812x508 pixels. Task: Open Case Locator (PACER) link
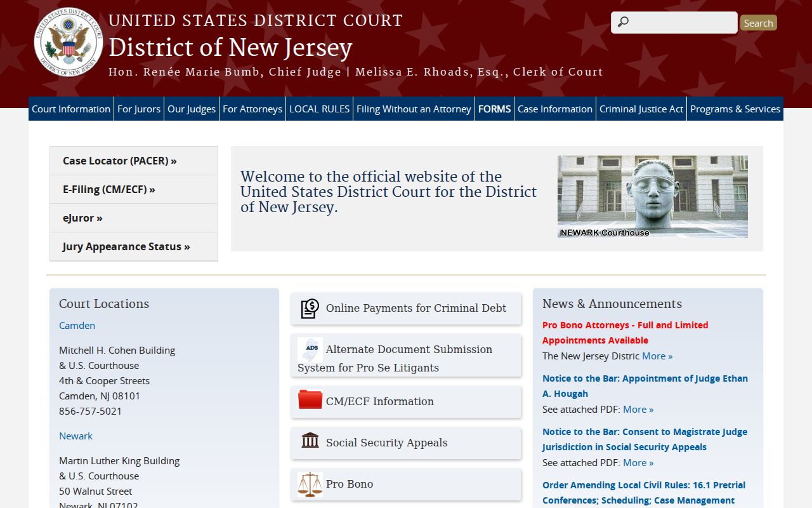[134, 161]
